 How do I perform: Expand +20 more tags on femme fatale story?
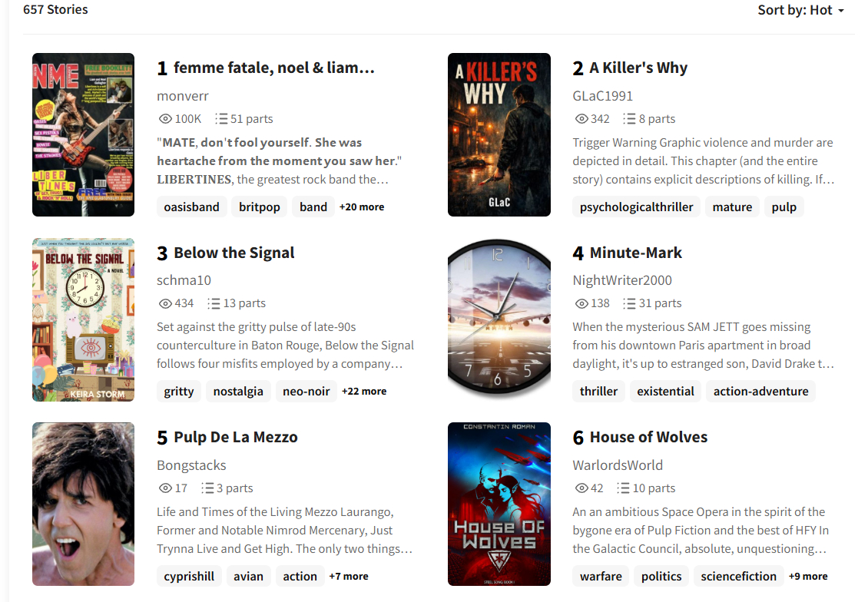click(x=362, y=207)
